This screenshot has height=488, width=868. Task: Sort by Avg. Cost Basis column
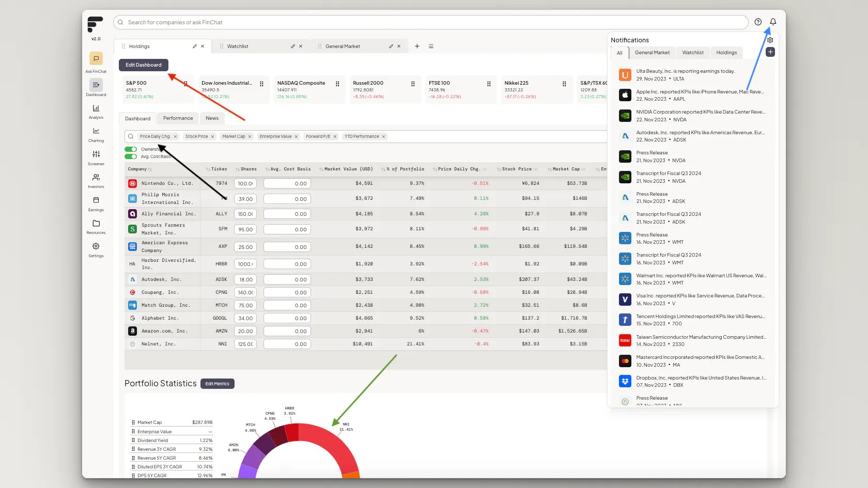[288, 169]
